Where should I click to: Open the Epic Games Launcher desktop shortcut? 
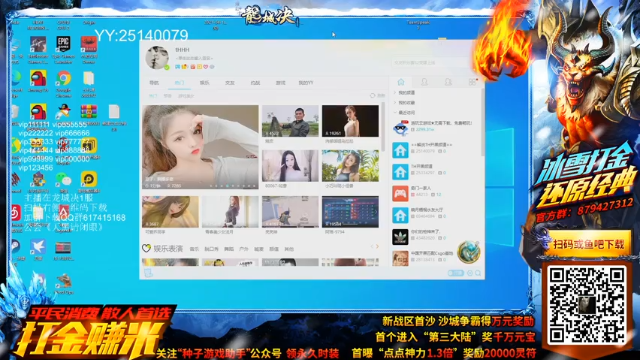tap(63, 44)
